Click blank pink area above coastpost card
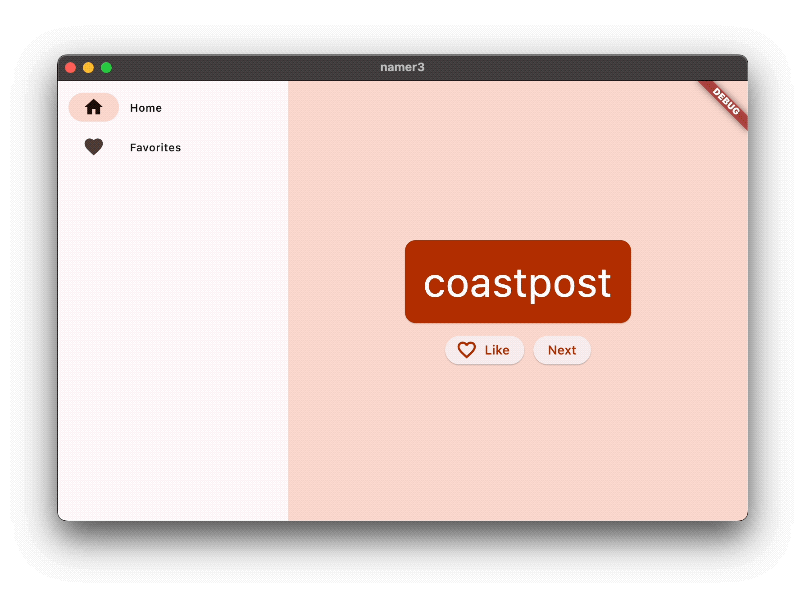 [x=517, y=170]
